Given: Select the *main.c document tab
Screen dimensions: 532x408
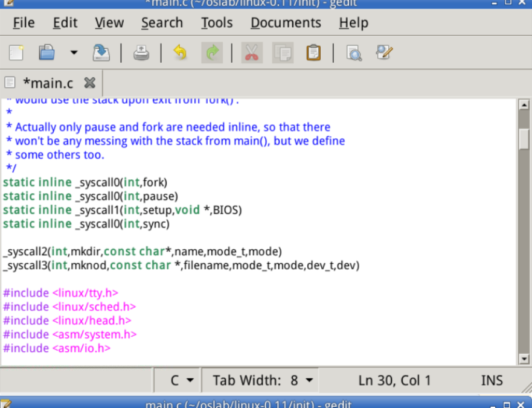Looking at the screenshot, I should coord(47,83).
